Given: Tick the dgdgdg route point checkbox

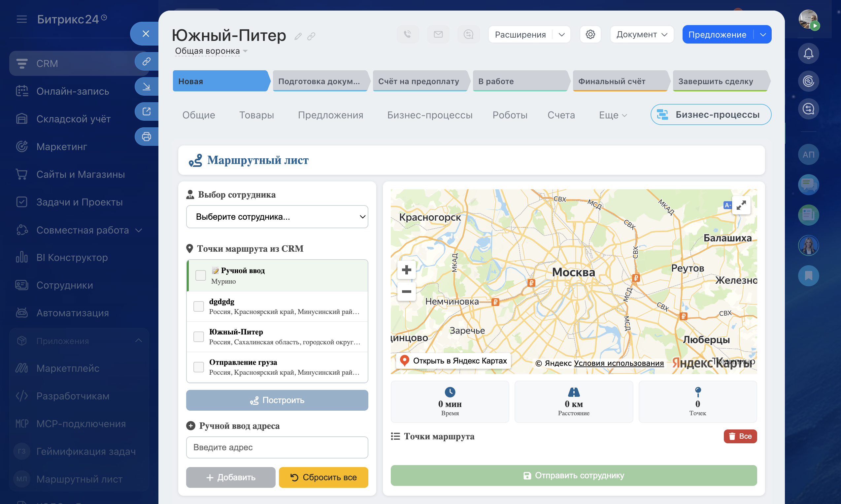Looking at the screenshot, I should 198,306.
